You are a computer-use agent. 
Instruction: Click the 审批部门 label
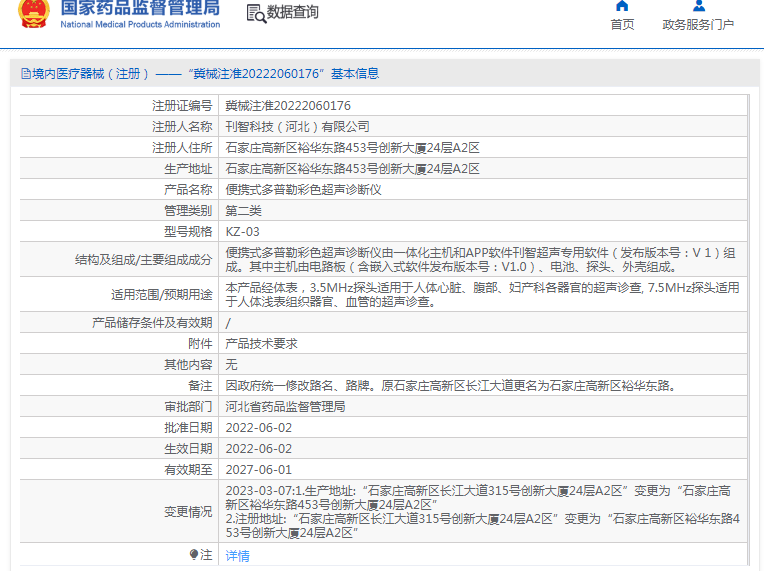pos(188,406)
